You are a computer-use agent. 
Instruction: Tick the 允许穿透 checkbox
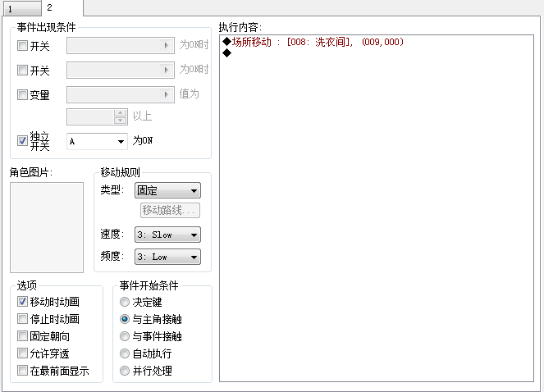pos(22,353)
